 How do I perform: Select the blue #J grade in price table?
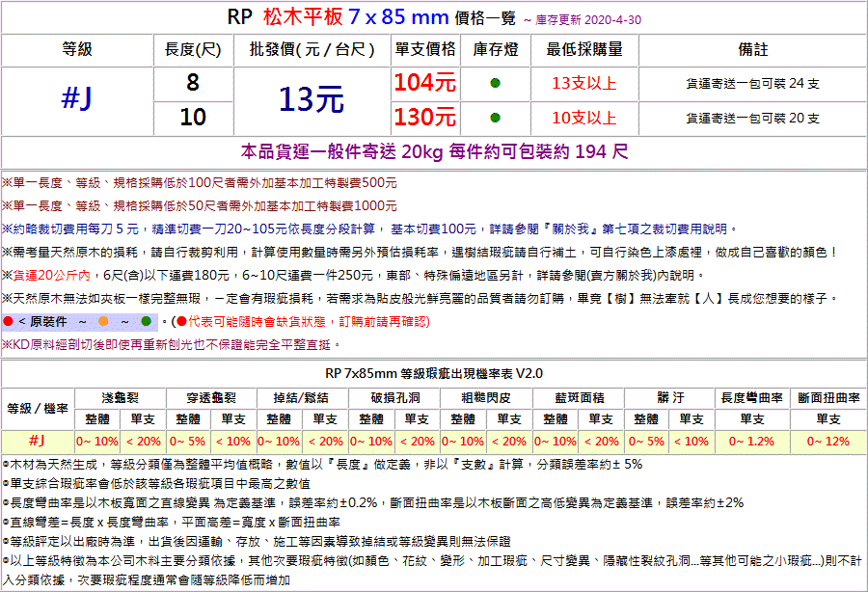click(76, 100)
